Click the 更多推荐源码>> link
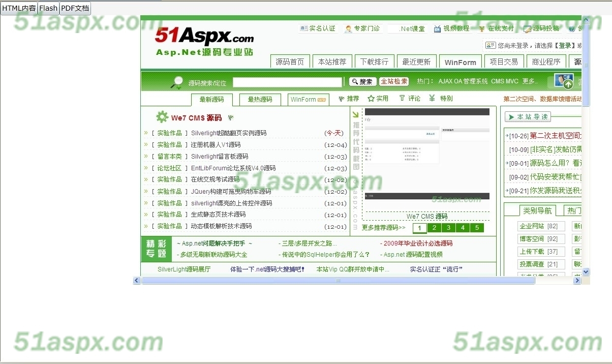This screenshot has width=612, height=364. click(384, 228)
